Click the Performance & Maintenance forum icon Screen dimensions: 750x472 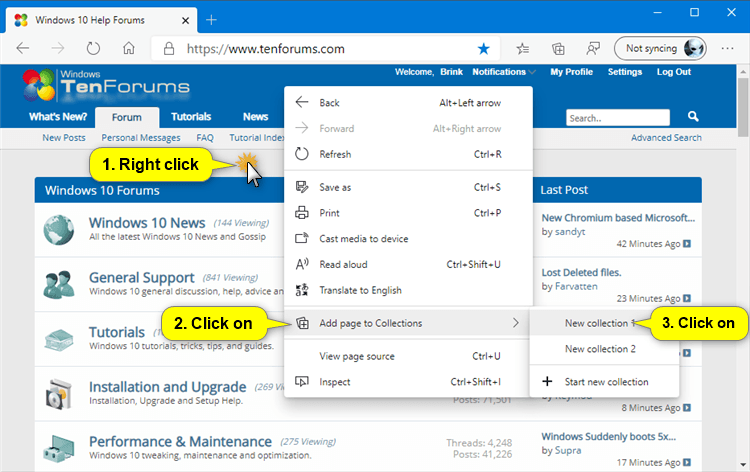pyautogui.click(x=58, y=449)
